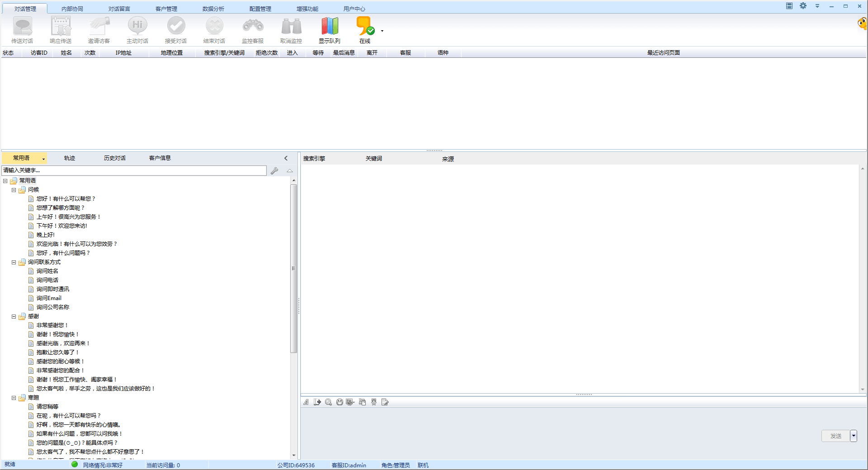The width and height of the screenshot is (868, 470).
Task: Open the dropdown arrow beside 发送 button
Action: coord(854,436)
